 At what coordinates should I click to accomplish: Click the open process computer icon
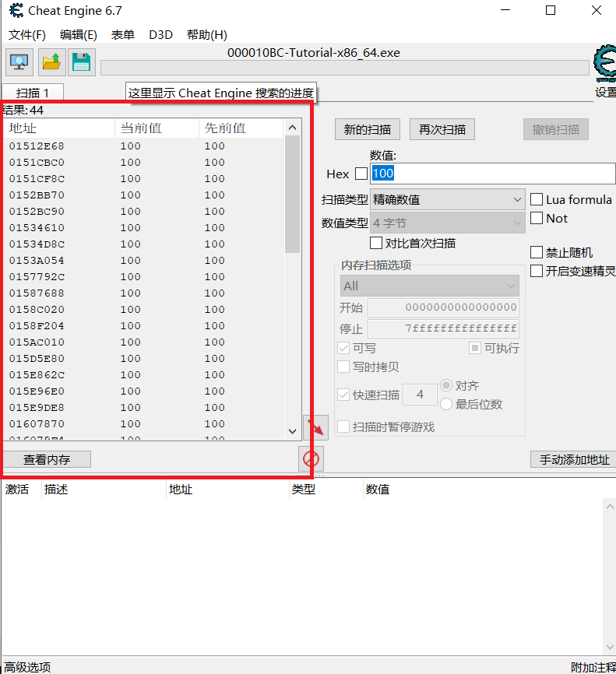[x=19, y=61]
